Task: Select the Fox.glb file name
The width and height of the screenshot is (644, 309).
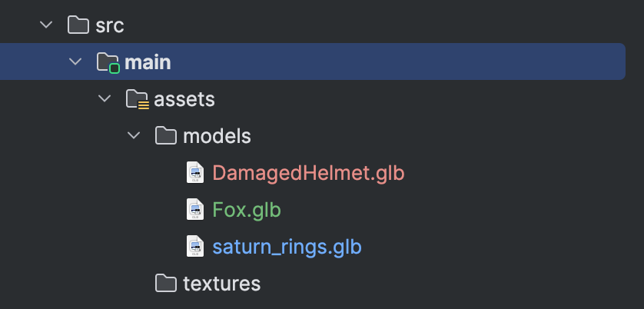Action: click(x=247, y=210)
